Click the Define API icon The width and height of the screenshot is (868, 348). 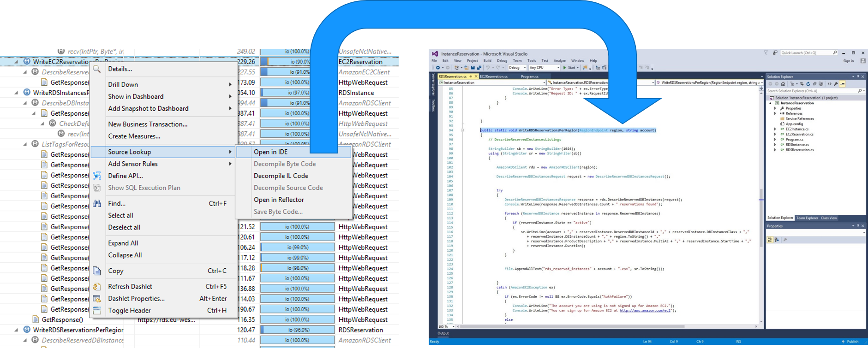pyautogui.click(x=97, y=176)
